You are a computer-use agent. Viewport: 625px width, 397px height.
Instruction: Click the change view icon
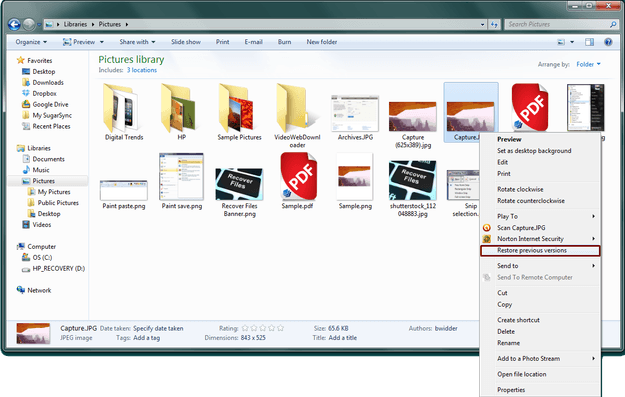point(561,42)
